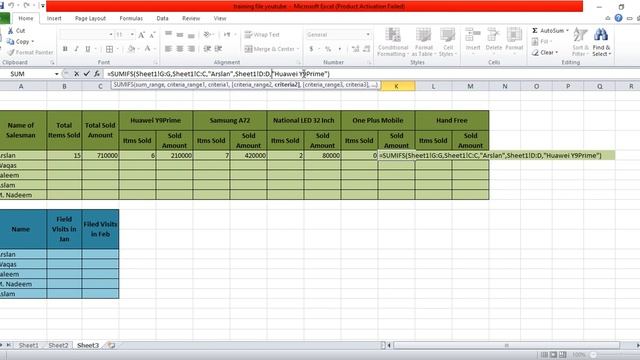Open the Number Format dropdown
The width and height of the screenshot is (640, 360).
tap(368, 35)
